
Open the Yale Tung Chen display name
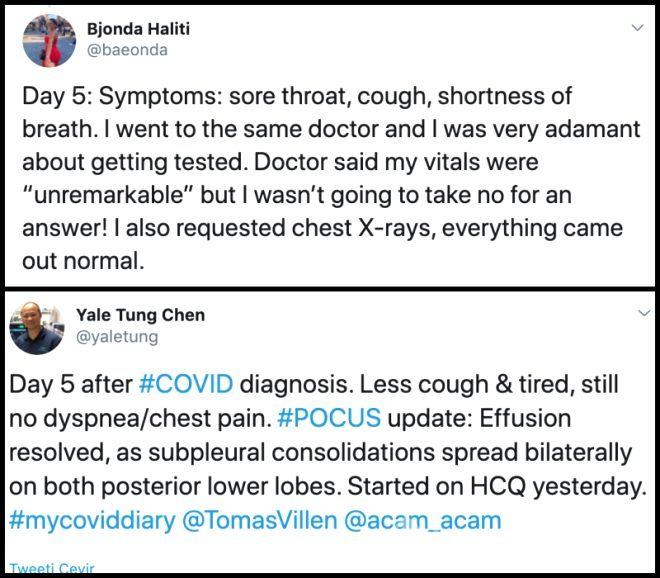tap(140, 315)
